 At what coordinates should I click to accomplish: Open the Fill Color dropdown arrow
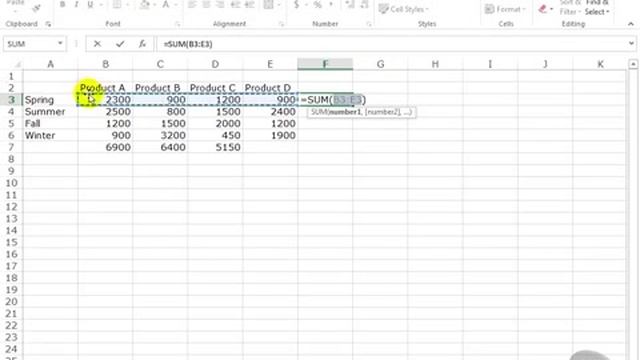[155, 5]
